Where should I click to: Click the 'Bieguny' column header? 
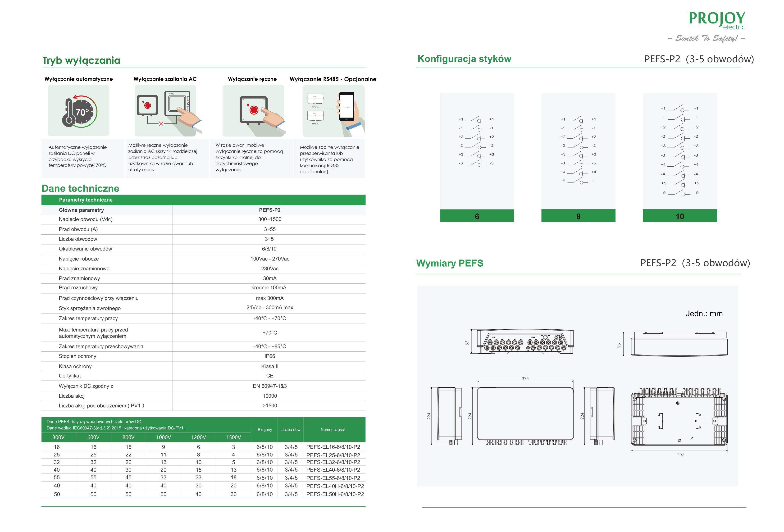pos(264,429)
